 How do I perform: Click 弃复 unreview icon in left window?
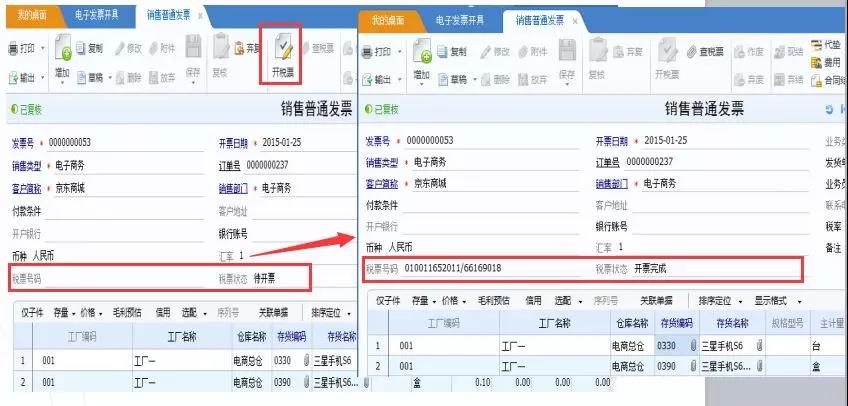click(239, 49)
